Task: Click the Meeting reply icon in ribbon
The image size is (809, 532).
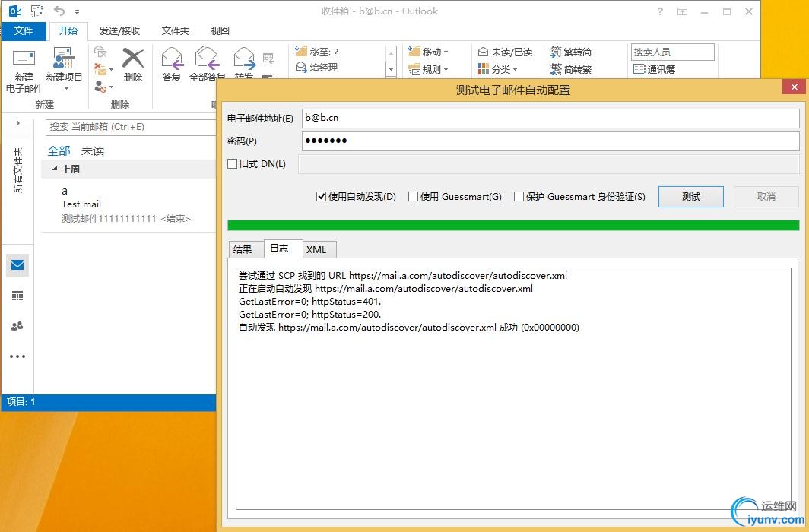Action: tap(268, 59)
